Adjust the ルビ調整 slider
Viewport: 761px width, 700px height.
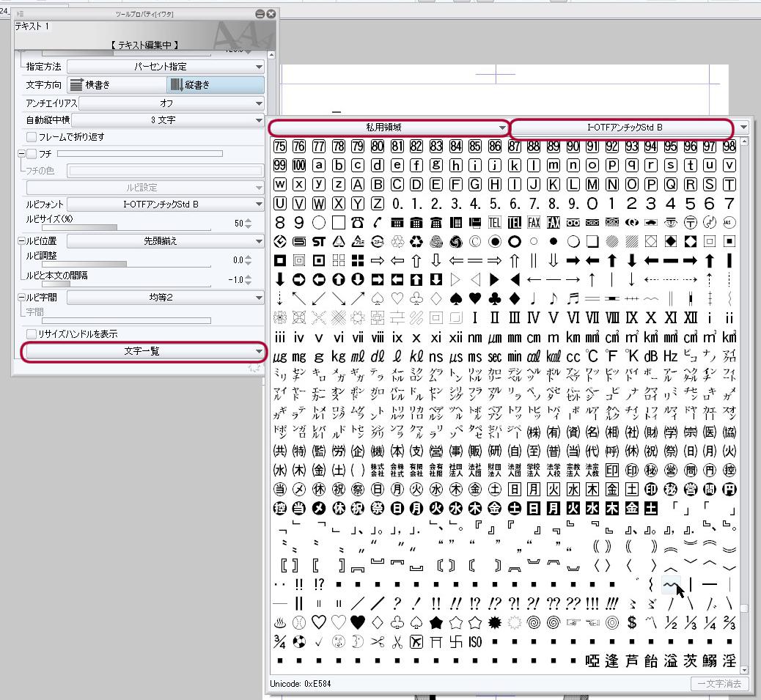(126, 264)
